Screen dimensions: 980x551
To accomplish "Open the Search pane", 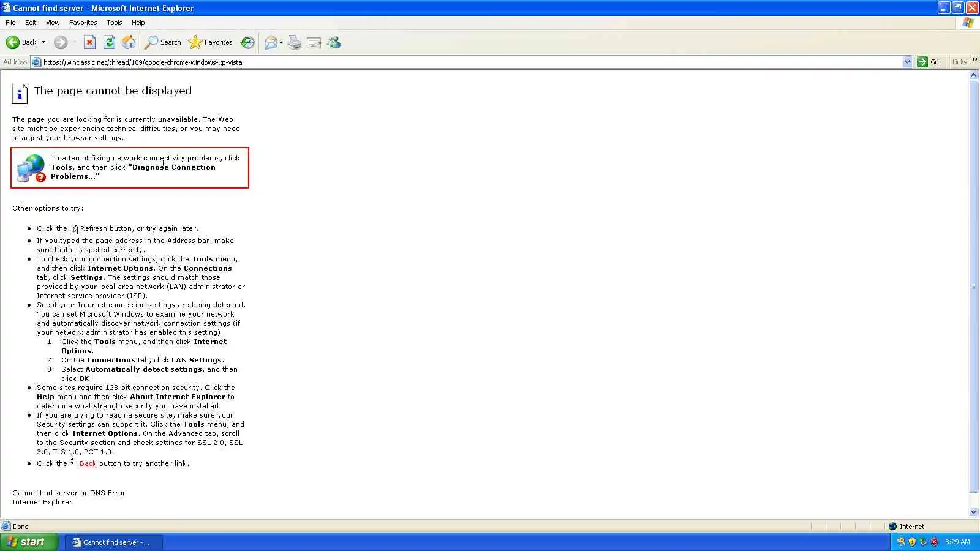I will 163,42.
